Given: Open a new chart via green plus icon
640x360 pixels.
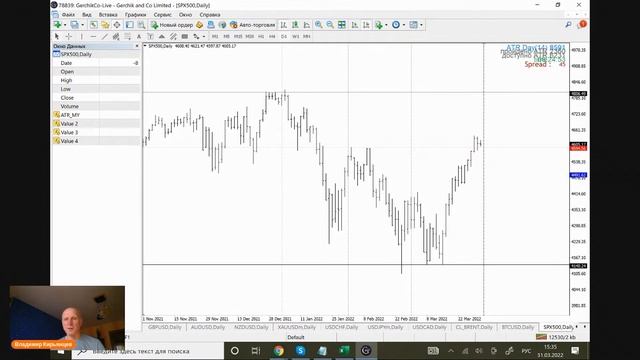Looking at the screenshot, I should 58,25.
